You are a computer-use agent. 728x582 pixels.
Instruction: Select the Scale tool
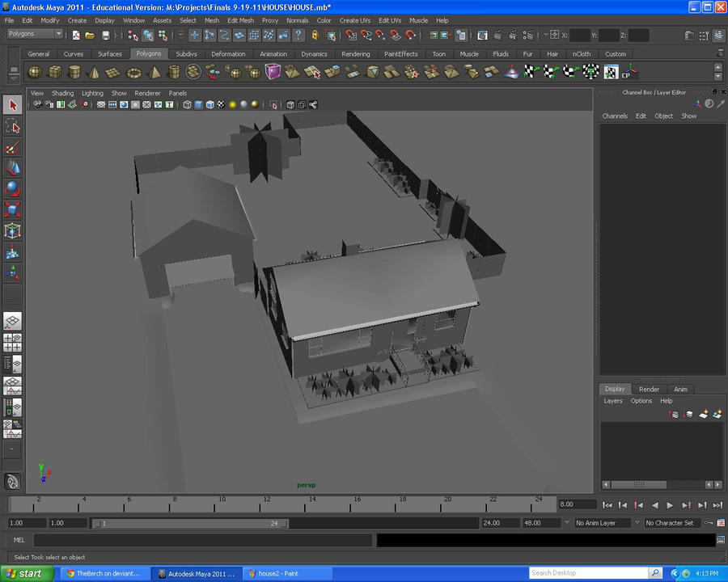click(x=13, y=208)
